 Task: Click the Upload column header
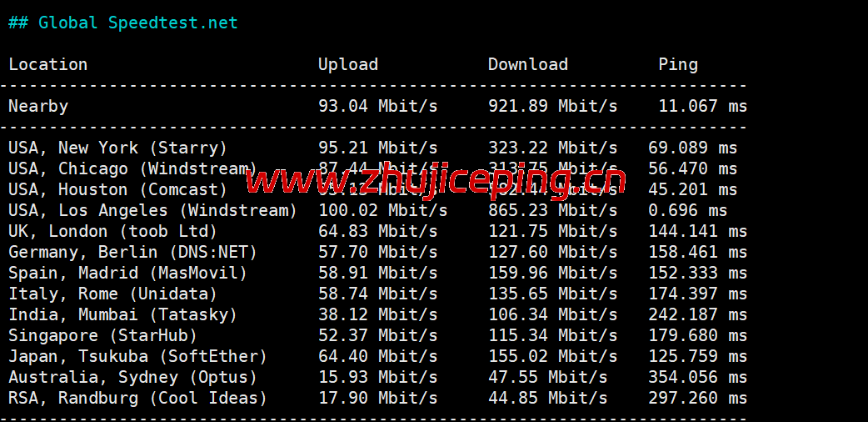point(347,64)
